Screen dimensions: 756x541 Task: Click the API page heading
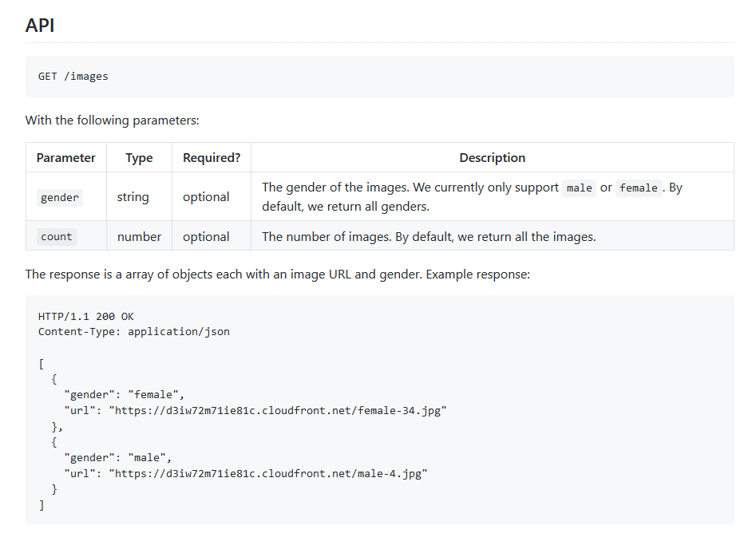39,25
